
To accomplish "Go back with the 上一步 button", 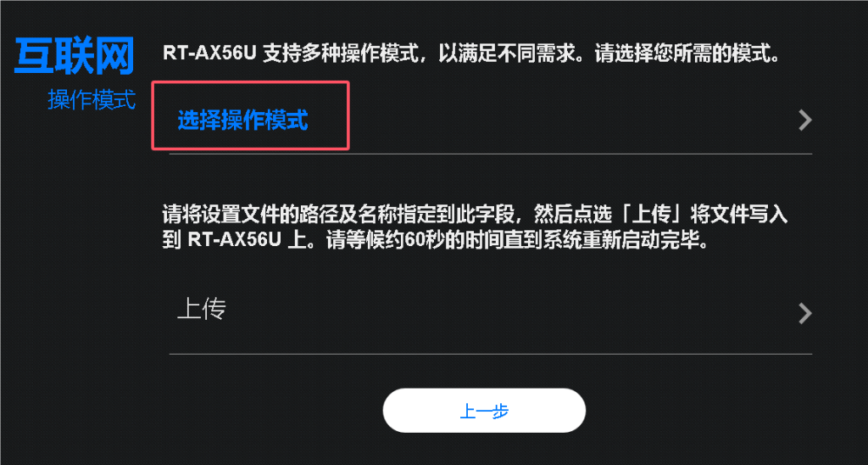I will pyautogui.click(x=484, y=411).
